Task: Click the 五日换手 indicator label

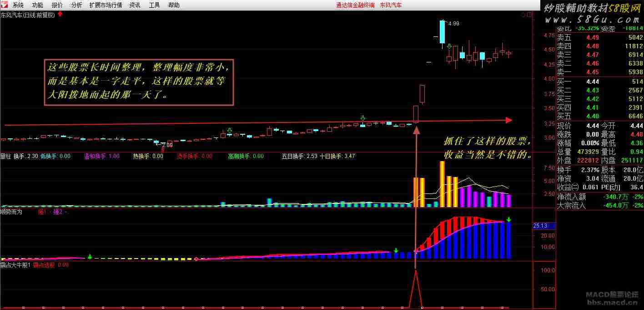Action: [x=292, y=156]
